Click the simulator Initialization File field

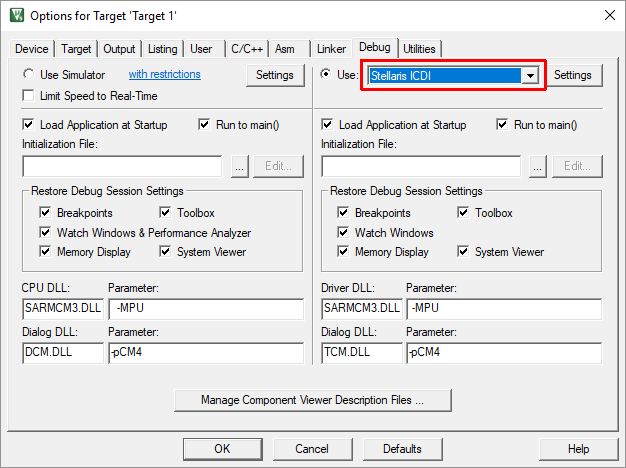click(x=122, y=166)
